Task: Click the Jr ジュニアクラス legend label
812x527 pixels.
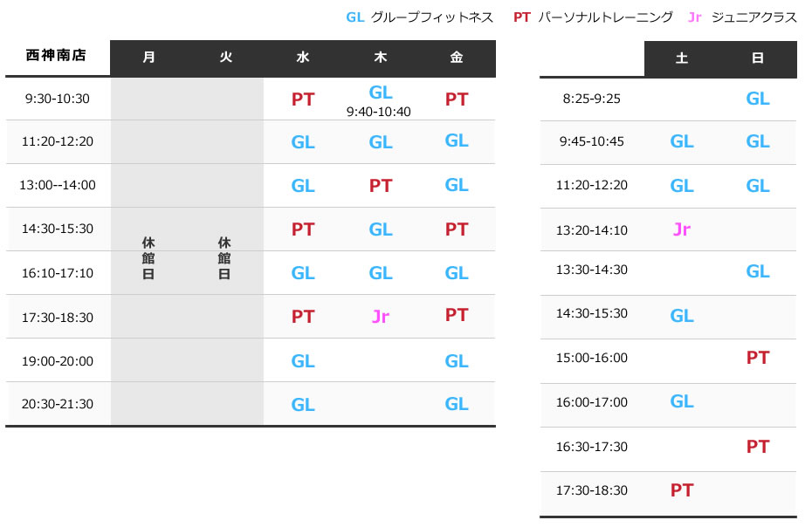Action: (x=742, y=17)
